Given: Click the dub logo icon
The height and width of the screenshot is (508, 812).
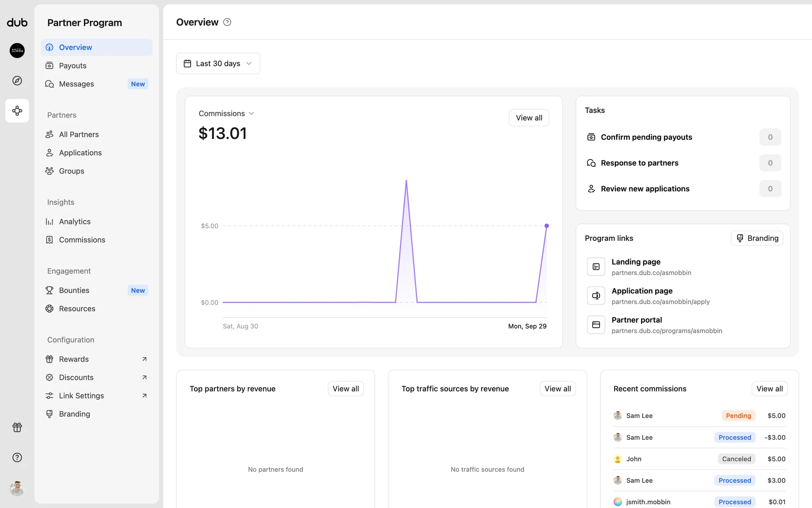Looking at the screenshot, I should tap(17, 22).
